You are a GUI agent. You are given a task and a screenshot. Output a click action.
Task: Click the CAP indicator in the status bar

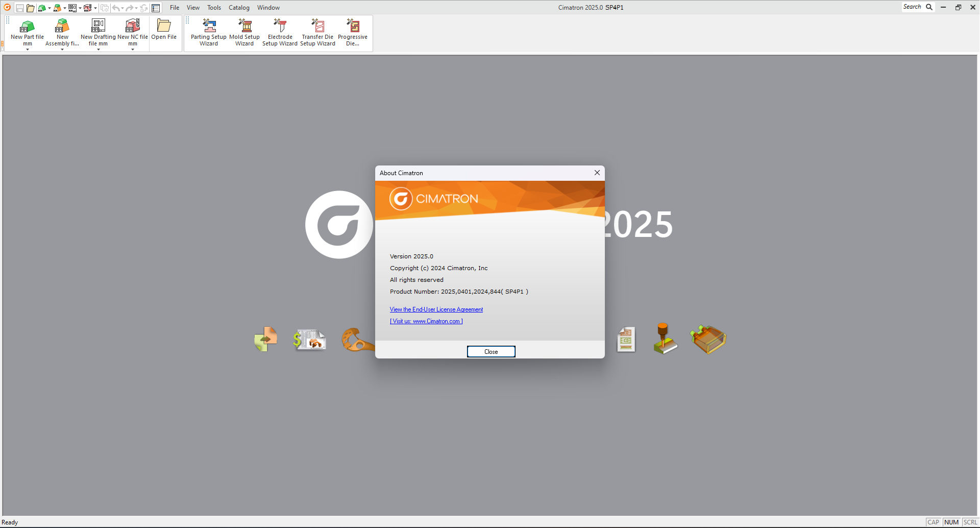pos(933,522)
